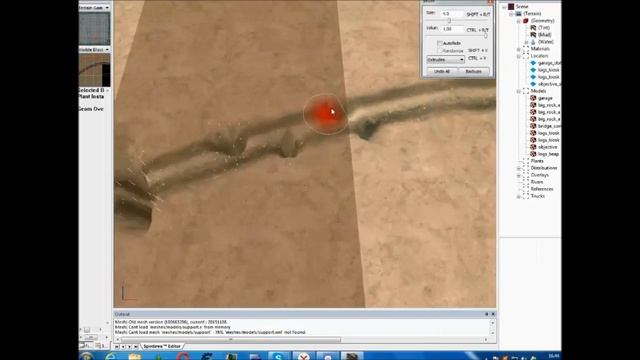Collapse the Terrain node

click(x=511, y=13)
